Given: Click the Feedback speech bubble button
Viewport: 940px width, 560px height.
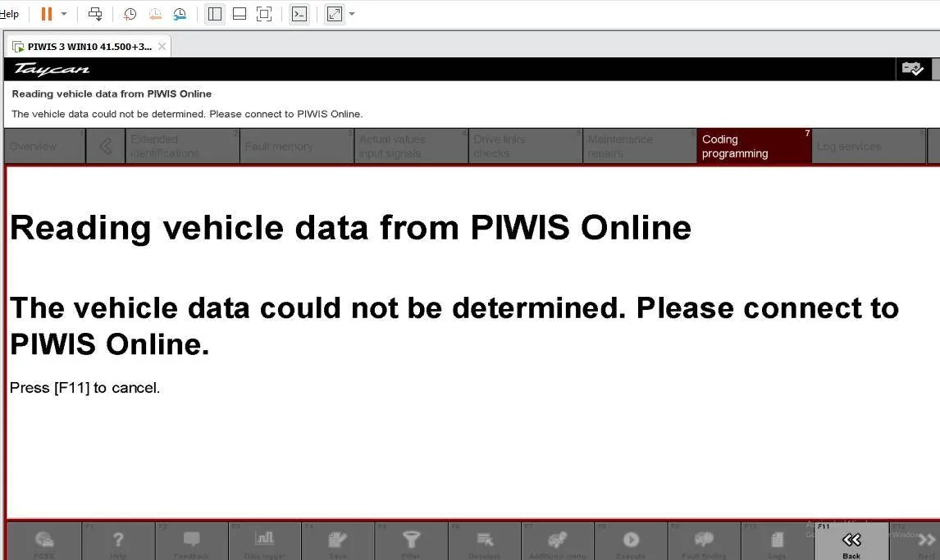Looking at the screenshot, I should pyautogui.click(x=191, y=541).
